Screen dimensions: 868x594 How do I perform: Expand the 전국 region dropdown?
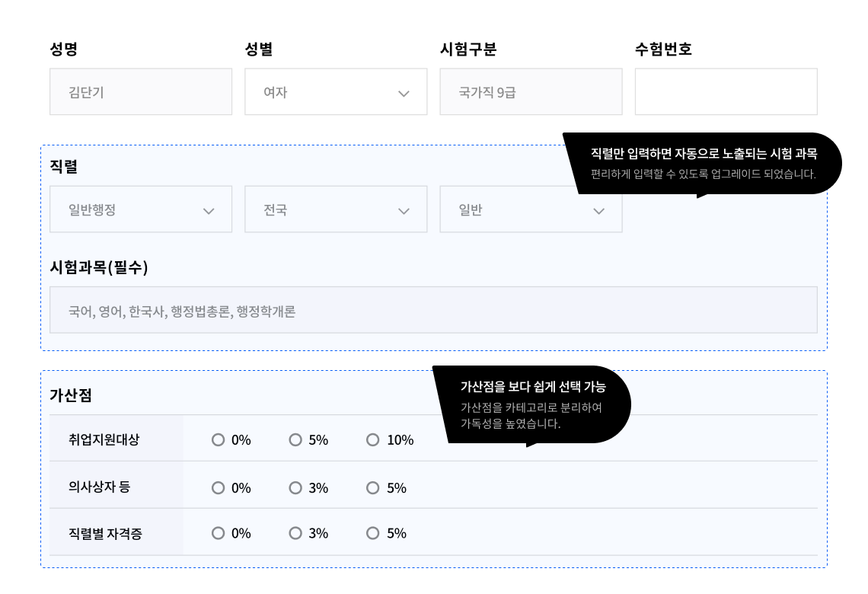336,209
